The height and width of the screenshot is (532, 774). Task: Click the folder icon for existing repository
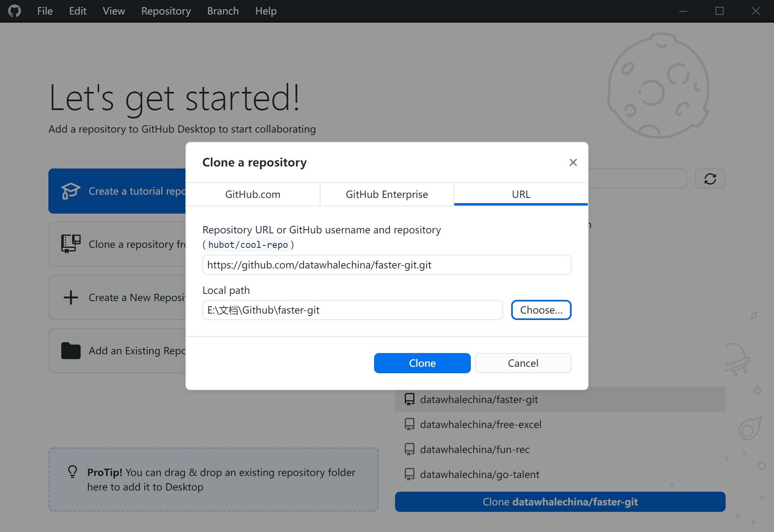(71, 351)
